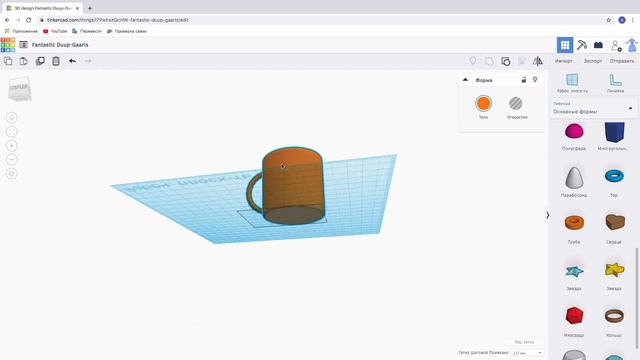Viewport: 640px width, 360px height.
Task: Undo the last action
Action: pos(72,61)
